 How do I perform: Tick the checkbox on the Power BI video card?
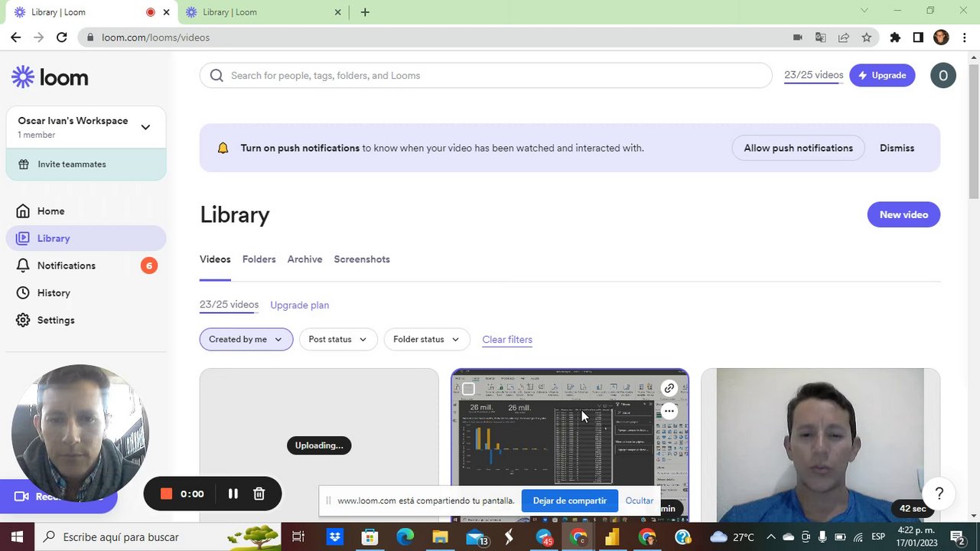coord(468,389)
